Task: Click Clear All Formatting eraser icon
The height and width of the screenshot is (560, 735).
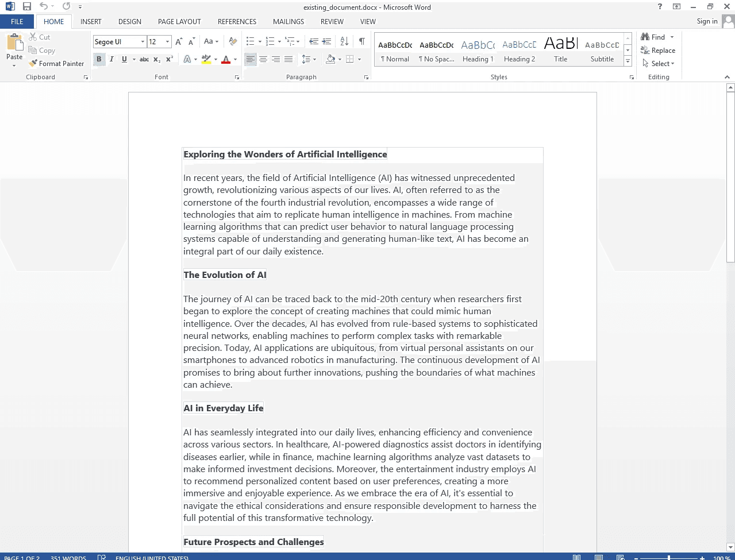Action: coord(233,41)
